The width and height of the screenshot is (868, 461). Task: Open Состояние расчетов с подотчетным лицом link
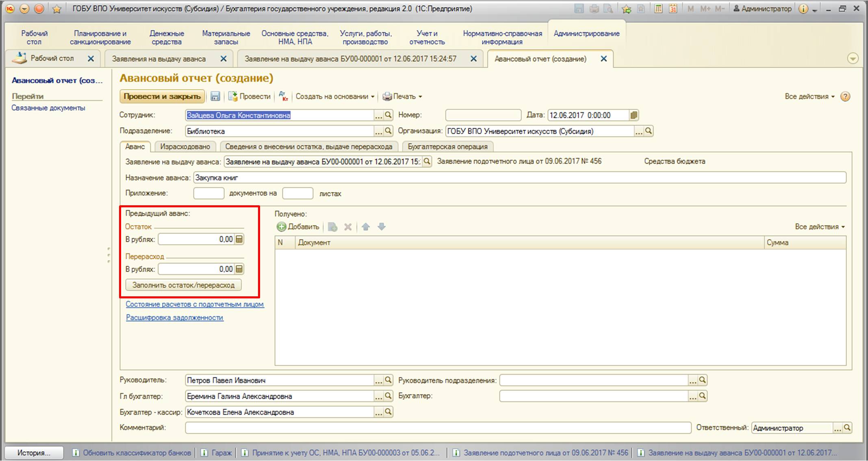pos(195,304)
